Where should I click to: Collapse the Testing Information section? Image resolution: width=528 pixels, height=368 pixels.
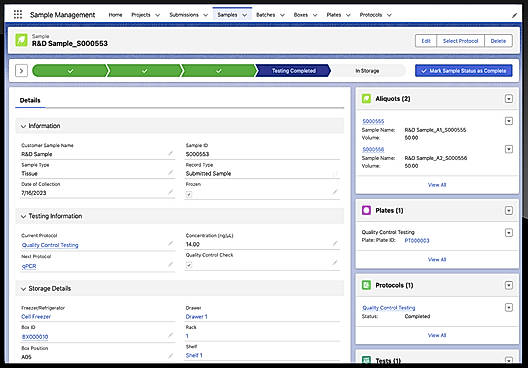point(23,216)
